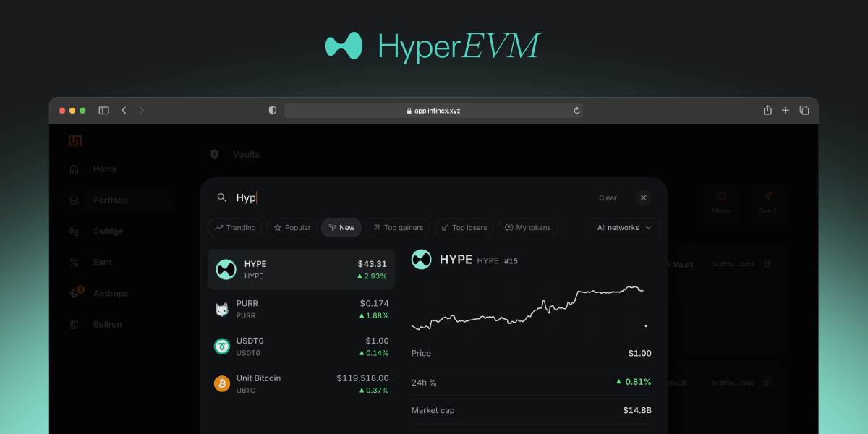Select the Trending filter chip
Viewport: 868px width, 434px height.
235,228
